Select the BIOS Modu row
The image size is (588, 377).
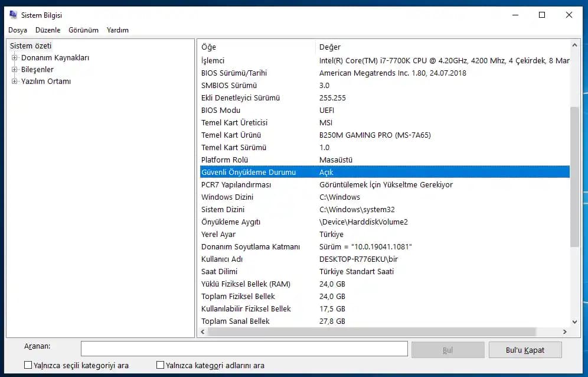click(x=221, y=110)
